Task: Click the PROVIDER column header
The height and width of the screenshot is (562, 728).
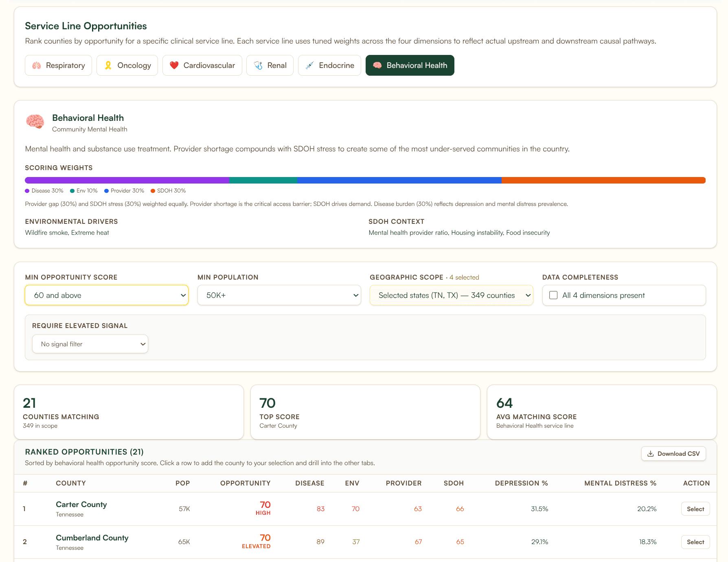Action: tap(404, 483)
